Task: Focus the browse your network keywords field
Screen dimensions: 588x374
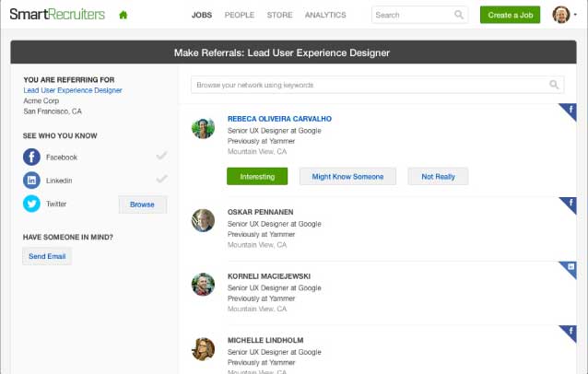Action: click(x=377, y=85)
